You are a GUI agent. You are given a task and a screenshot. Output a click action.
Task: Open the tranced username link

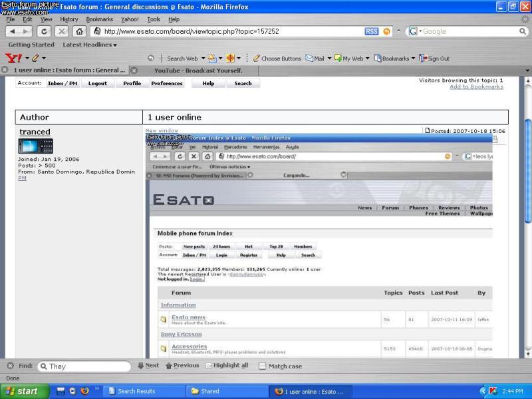pos(35,132)
